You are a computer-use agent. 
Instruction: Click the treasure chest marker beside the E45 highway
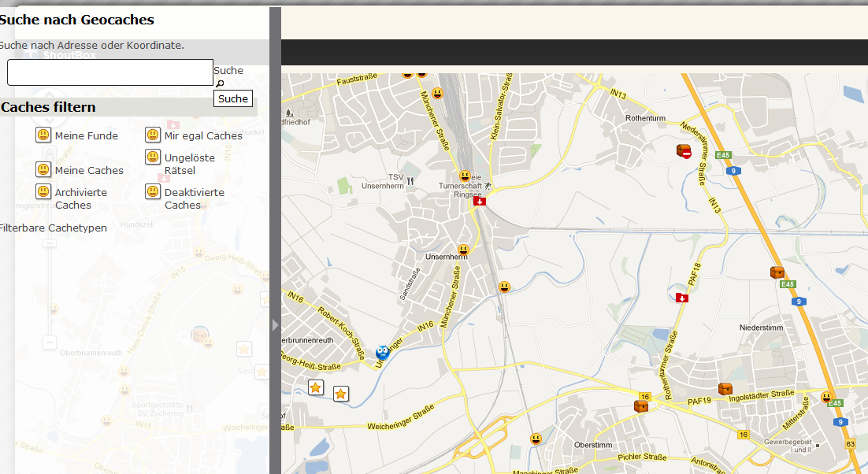(777, 272)
